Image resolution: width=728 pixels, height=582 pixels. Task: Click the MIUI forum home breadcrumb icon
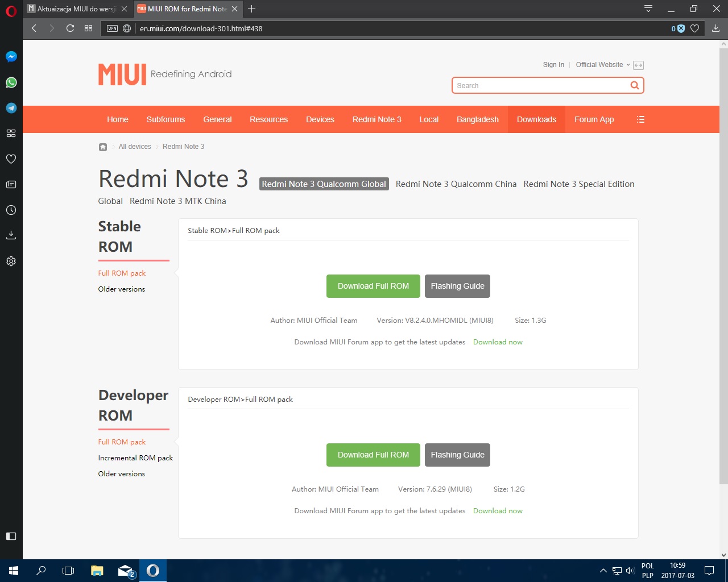pos(103,147)
